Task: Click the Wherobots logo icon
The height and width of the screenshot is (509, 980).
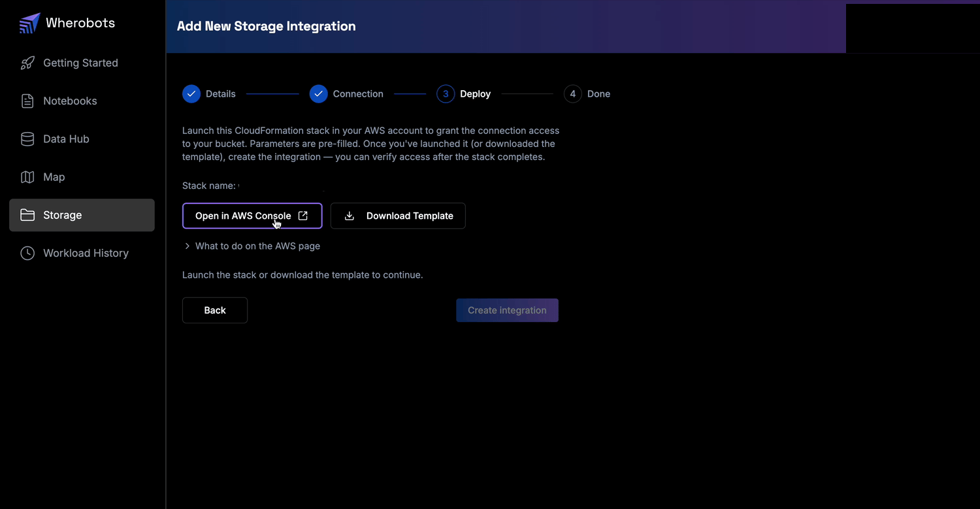Action: tap(29, 23)
